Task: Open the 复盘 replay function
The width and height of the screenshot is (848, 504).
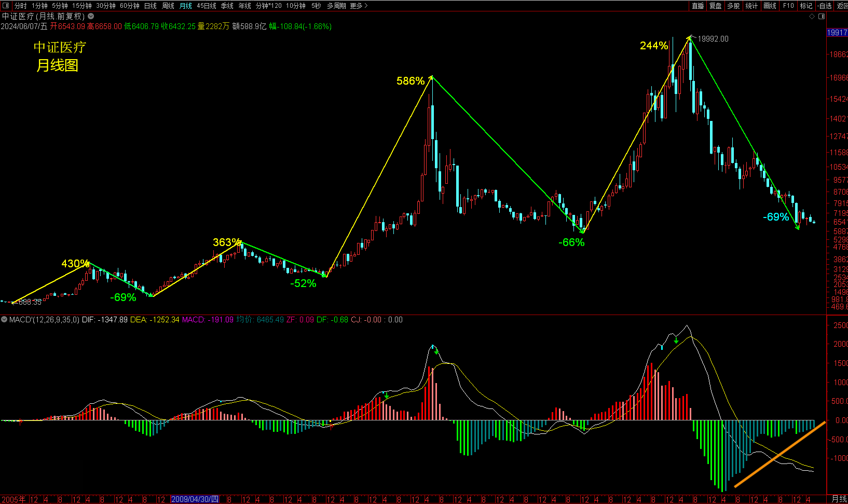Action: point(716,6)
